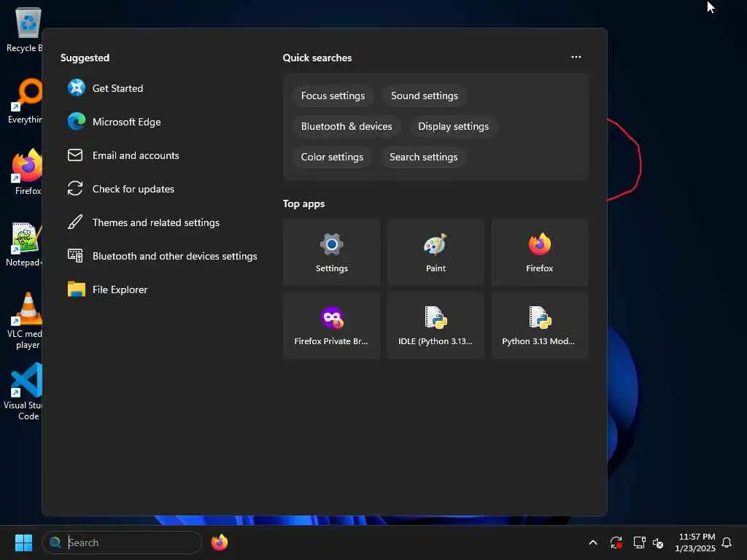Image resolution: width=747 pixels, height=560 pixels.
Task: Open Python 3.13 Module Docs tile
Action: point(539,325)
